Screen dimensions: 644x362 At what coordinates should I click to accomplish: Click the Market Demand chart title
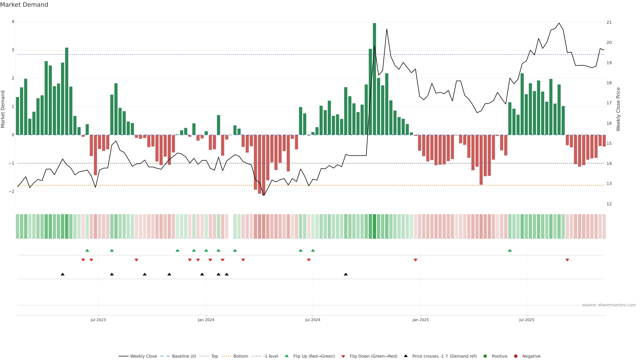24,5
